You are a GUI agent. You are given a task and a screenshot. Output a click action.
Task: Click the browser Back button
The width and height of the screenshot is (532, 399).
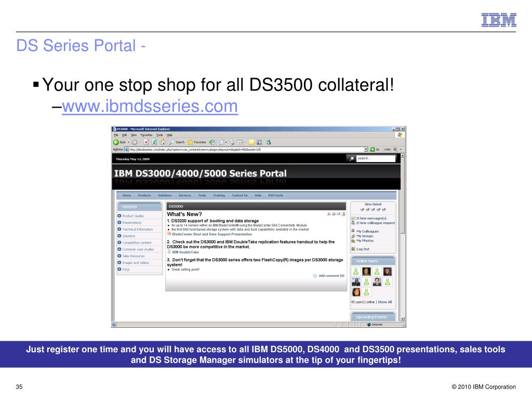(119, 142)
